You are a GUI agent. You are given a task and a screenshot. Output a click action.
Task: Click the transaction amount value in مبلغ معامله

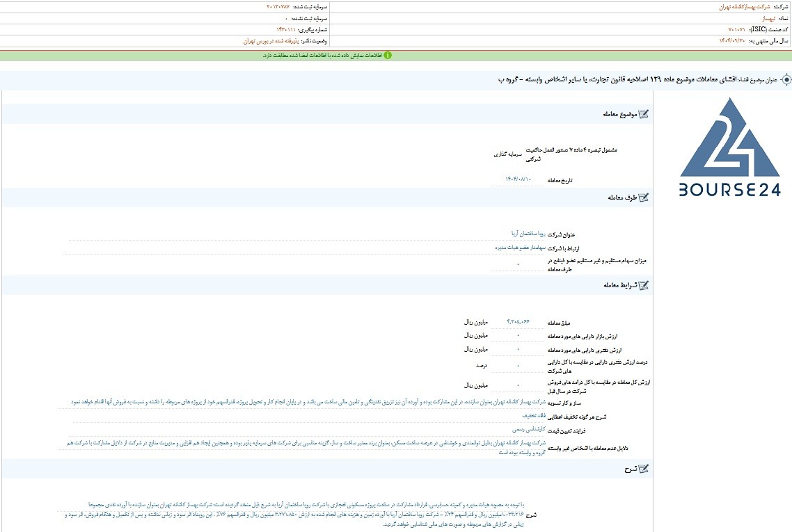point(518,321)
